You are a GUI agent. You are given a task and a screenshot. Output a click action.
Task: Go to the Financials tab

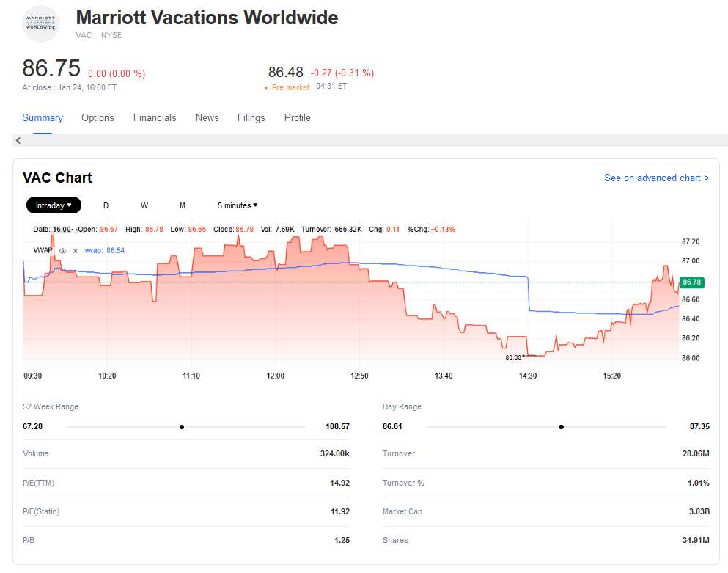pyautogui.click(x=155, y=117)
